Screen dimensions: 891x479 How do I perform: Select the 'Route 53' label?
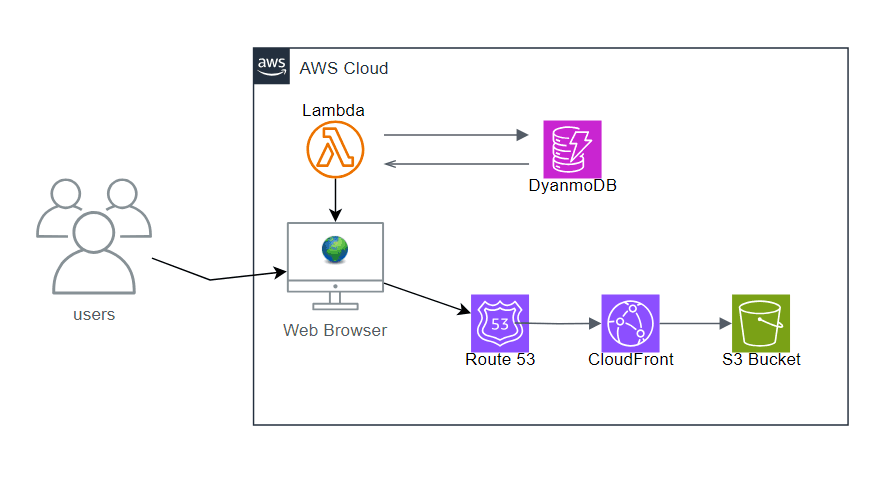tap(500, 359)
